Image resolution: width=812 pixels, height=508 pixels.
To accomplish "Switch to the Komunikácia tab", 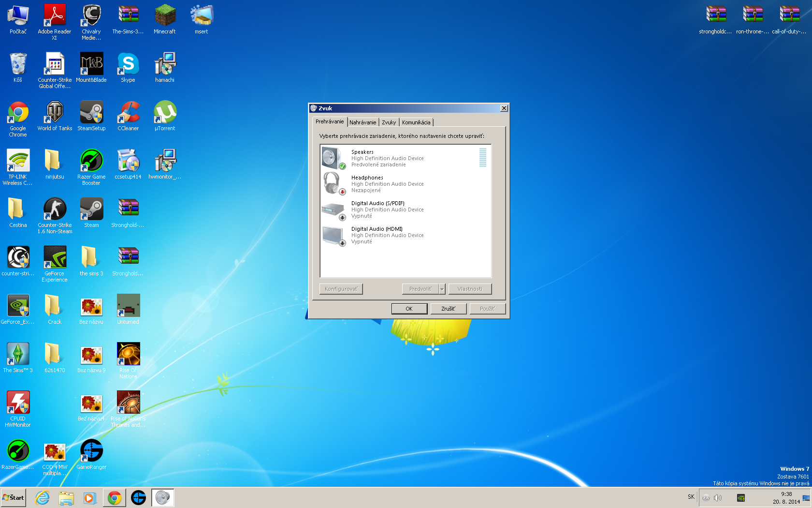I will tap(416, 122).
